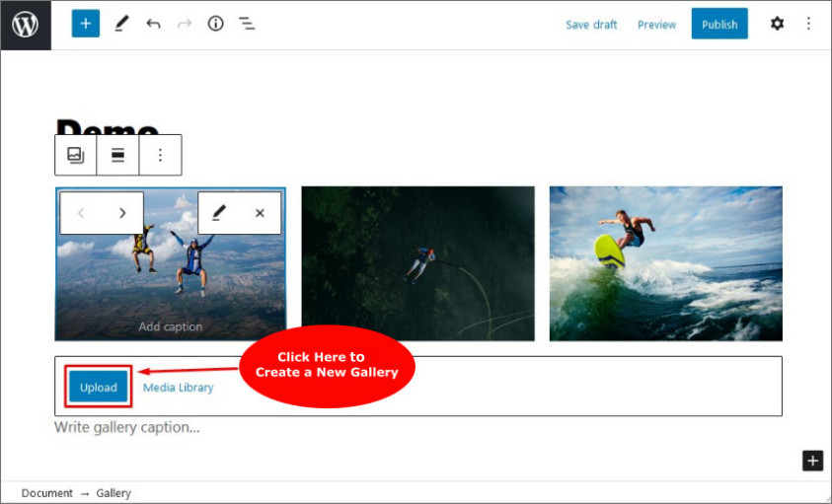832x504 pixels.
Task: Move the skydiving image backward
Action: pyautogui.click(x=81, y=213)
